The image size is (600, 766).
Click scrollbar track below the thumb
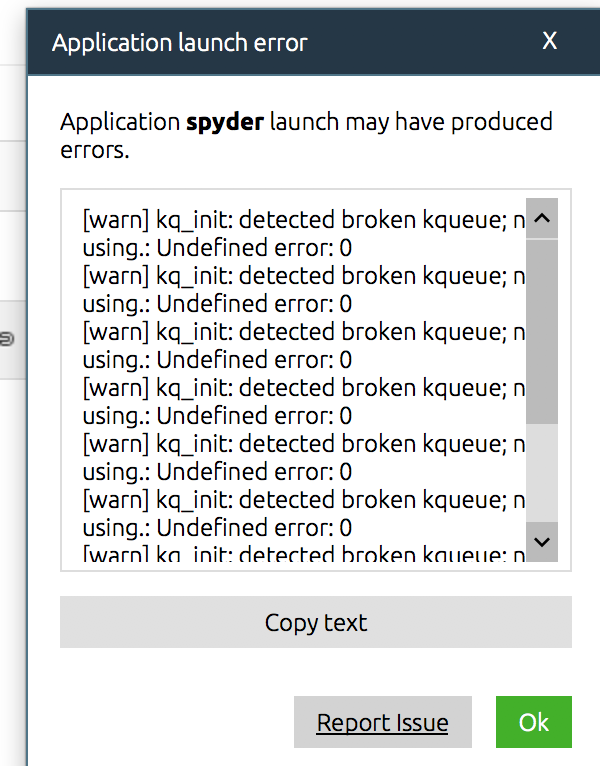542,470
